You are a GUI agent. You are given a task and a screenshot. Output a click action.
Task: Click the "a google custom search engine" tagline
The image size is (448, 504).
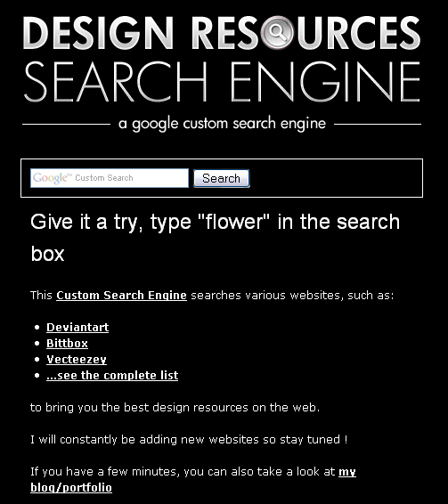[x=222, y=124]
